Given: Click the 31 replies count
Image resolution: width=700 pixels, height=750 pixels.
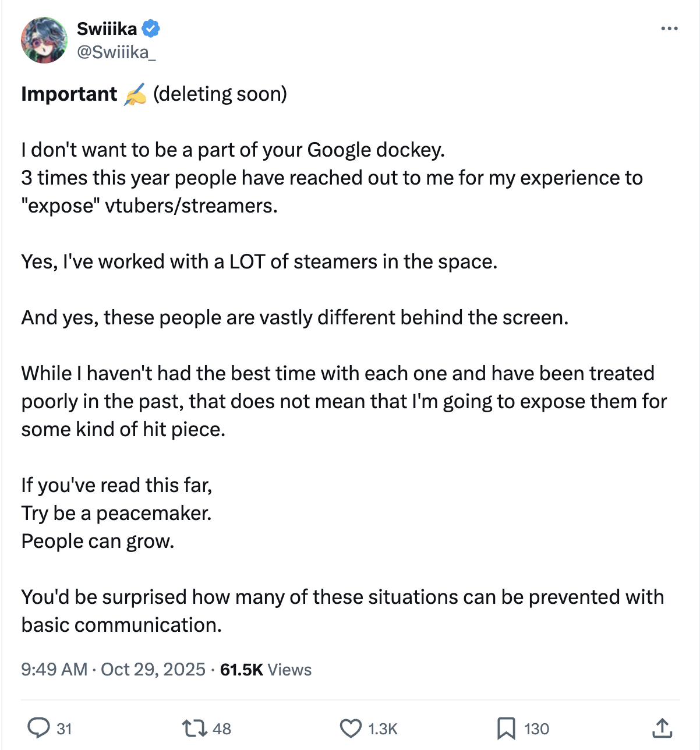Looking at the screenshot, I should [x=64, y=729].
